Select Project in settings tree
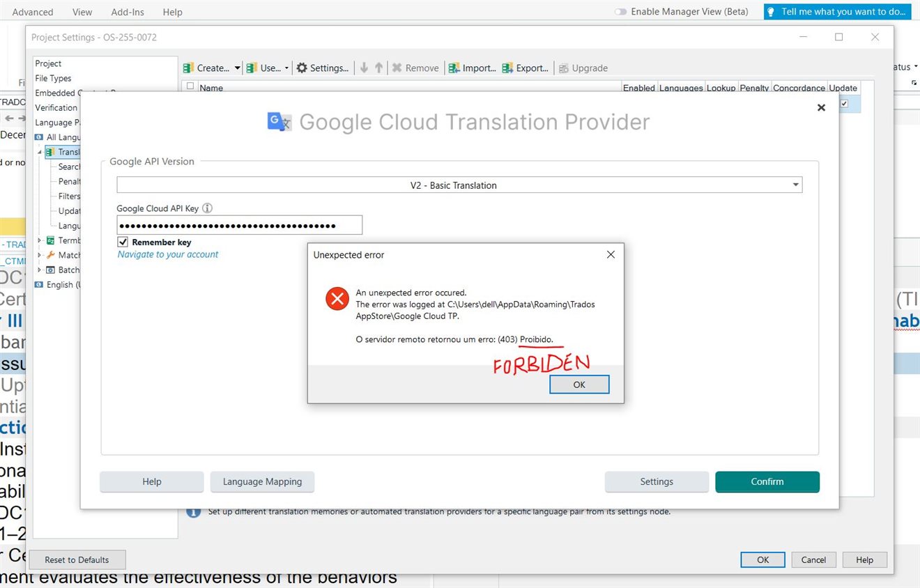920x588 pixels. click(48, 63)
